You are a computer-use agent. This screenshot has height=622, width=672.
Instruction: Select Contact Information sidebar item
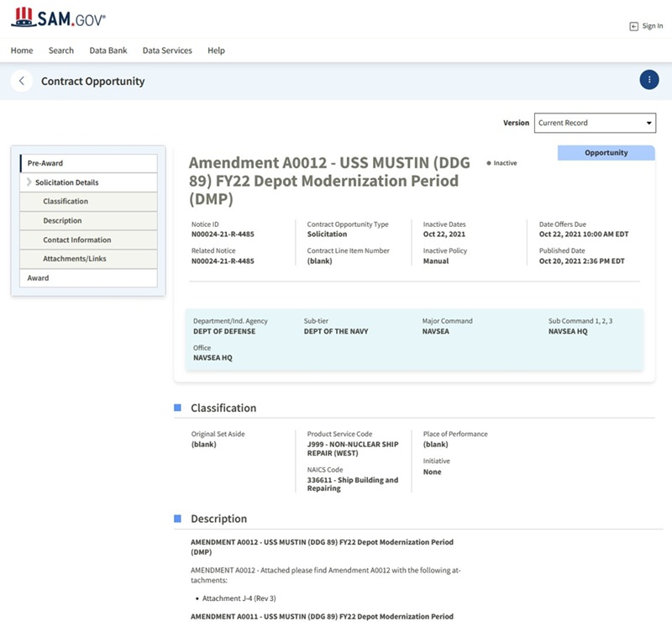(77, 240)
